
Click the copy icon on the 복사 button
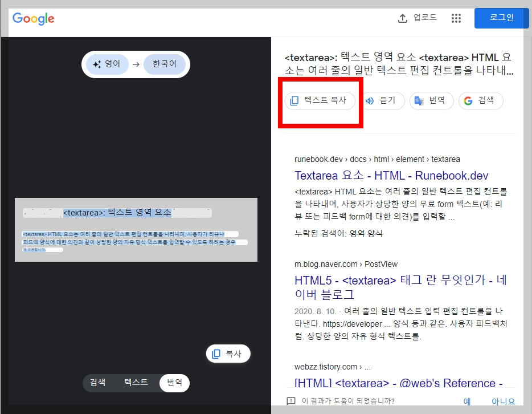[216, 354]
